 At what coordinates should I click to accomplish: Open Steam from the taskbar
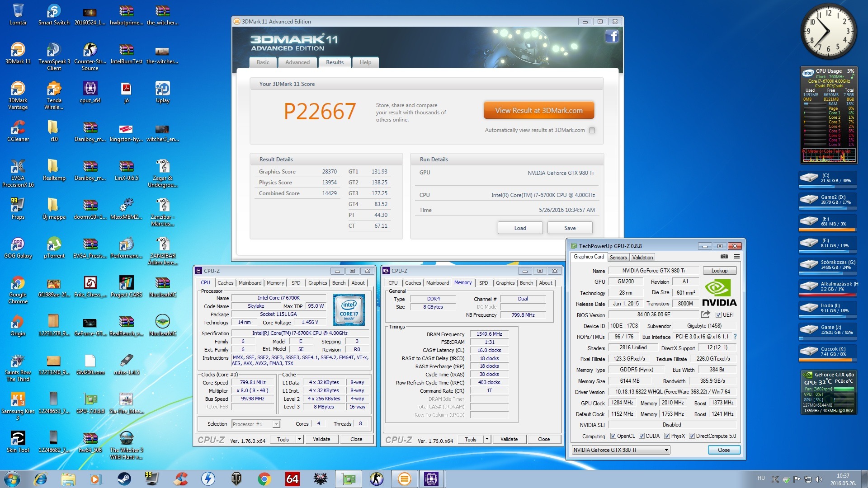click(x=124, y=479)
